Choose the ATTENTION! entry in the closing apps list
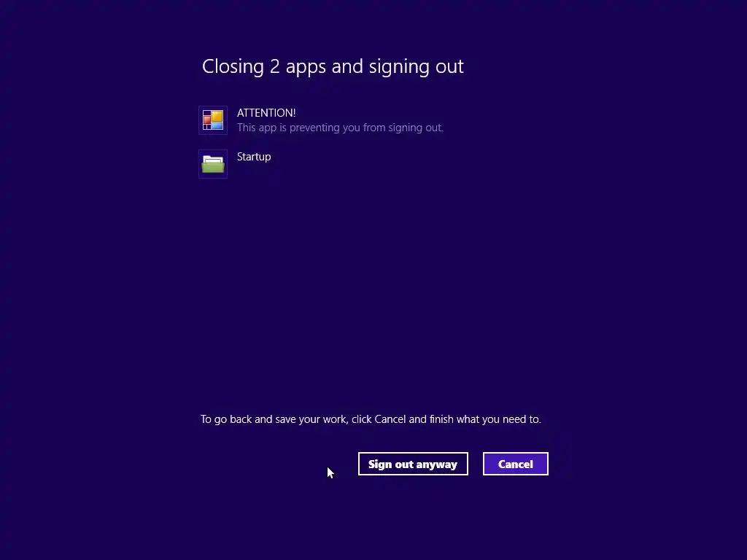Viewport: 747px width, 560px height. [321, 120]
